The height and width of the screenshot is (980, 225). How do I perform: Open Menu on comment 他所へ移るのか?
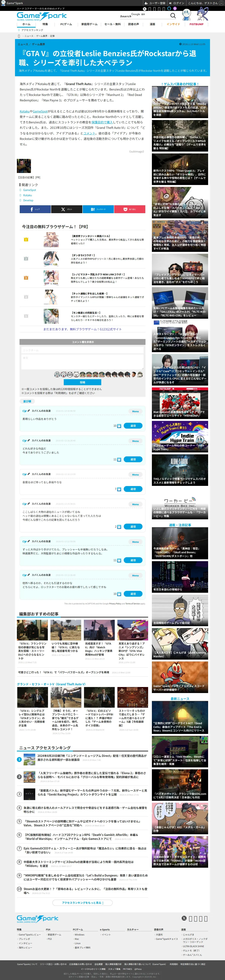(135, 575)
